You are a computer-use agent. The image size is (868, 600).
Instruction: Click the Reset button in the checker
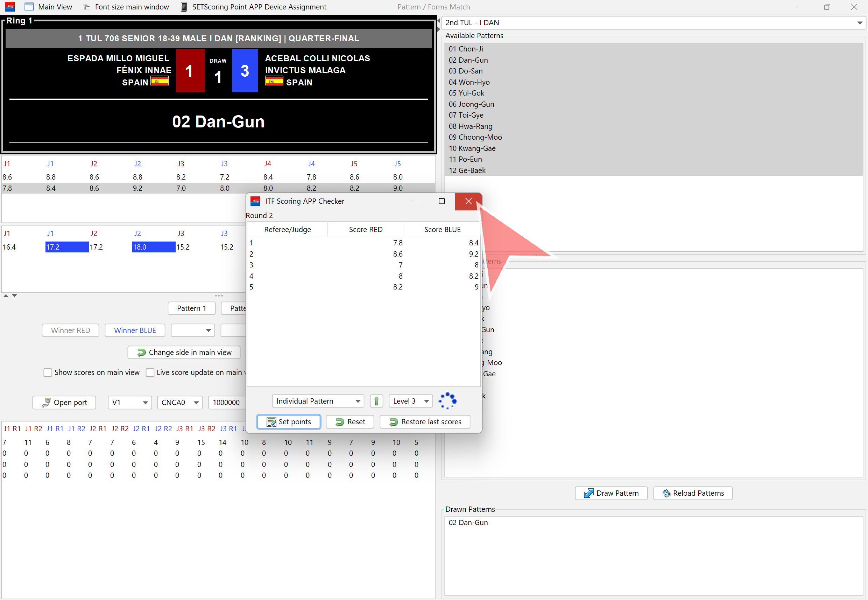[x=350, y=422]
